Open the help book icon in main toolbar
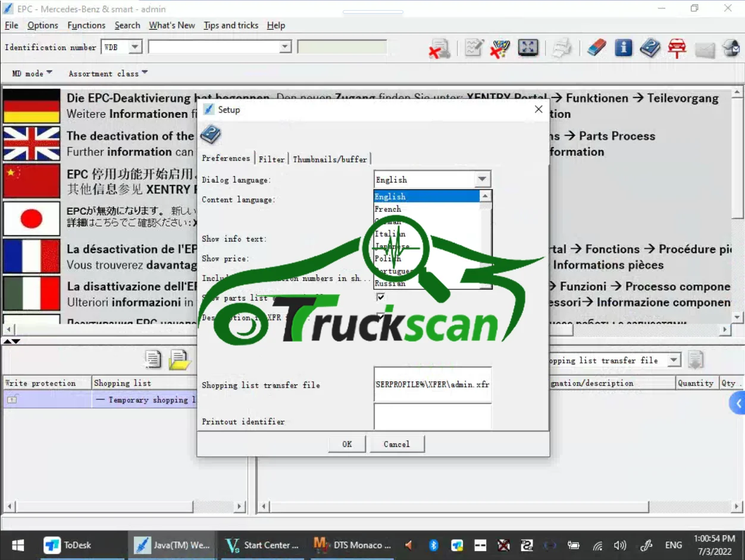 pos(650,48)
